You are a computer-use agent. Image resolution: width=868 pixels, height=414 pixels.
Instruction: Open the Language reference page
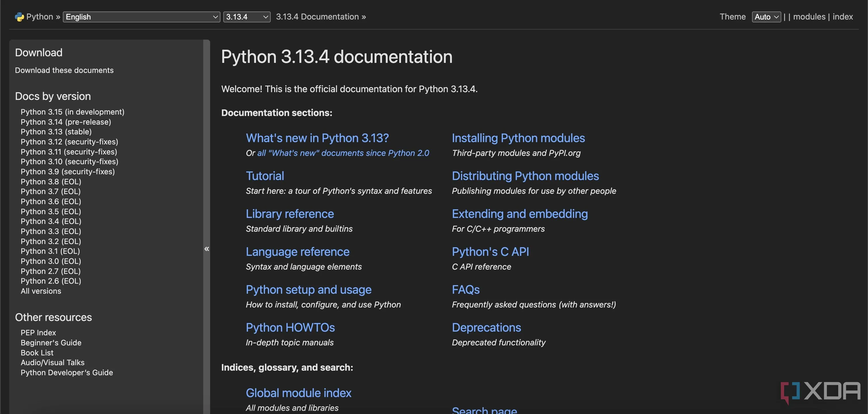[298, 252]
